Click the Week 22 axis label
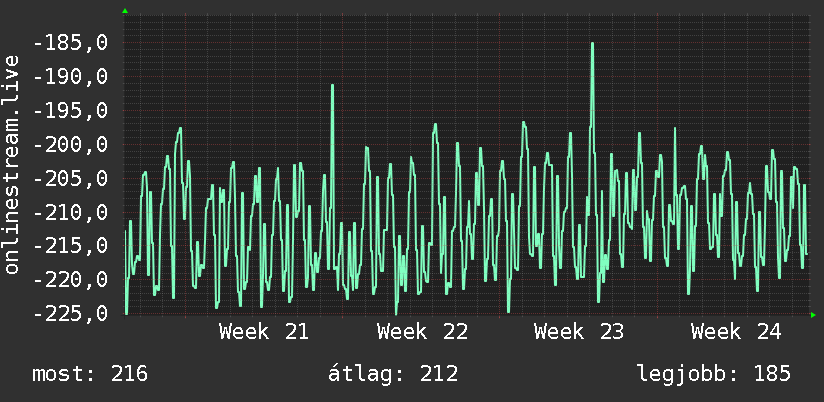 [x=422, y=332]
